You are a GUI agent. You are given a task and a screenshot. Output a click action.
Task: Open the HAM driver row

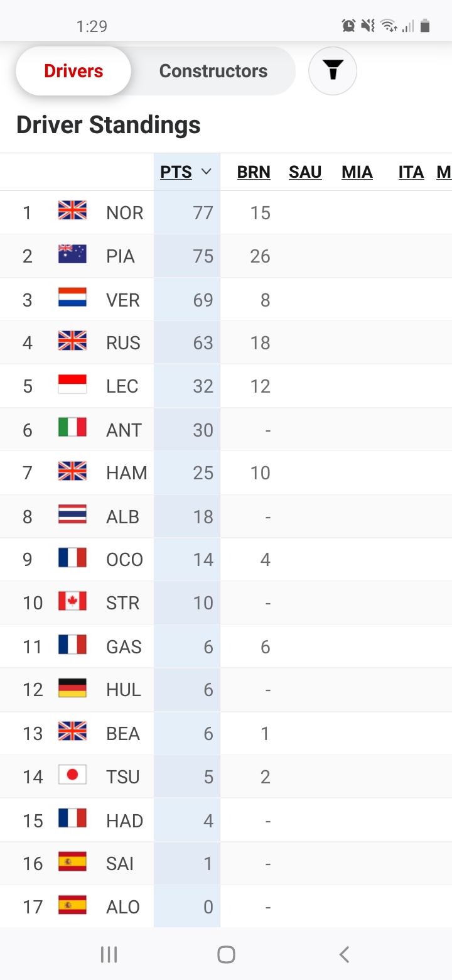226,472
